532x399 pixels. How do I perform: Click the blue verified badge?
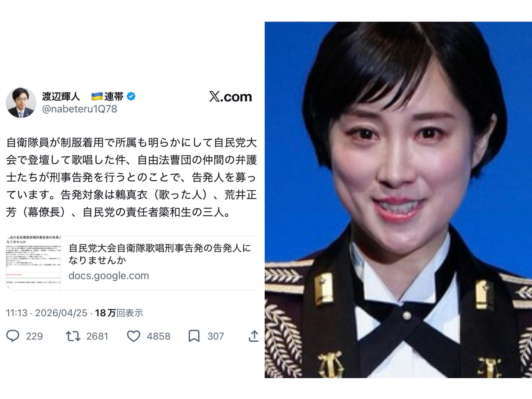point(131,96)
